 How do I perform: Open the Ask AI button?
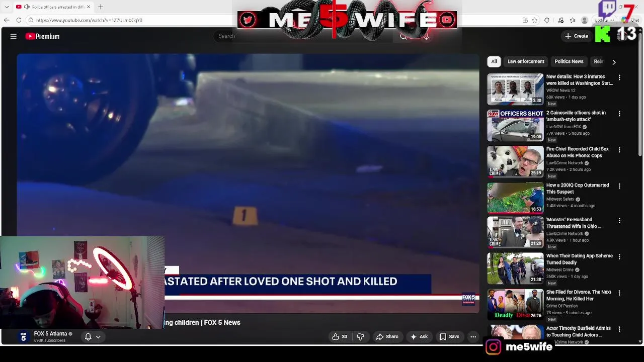click(419, 337)
